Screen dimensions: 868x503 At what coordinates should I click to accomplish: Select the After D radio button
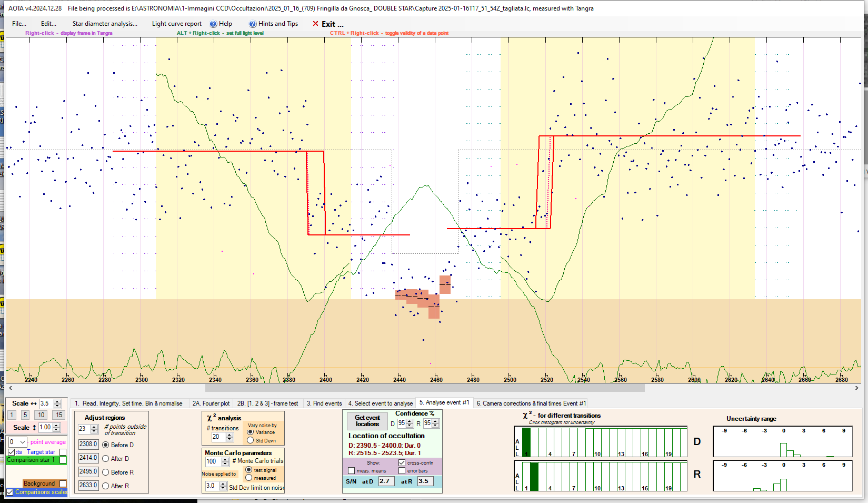click(x=106, y=459)
